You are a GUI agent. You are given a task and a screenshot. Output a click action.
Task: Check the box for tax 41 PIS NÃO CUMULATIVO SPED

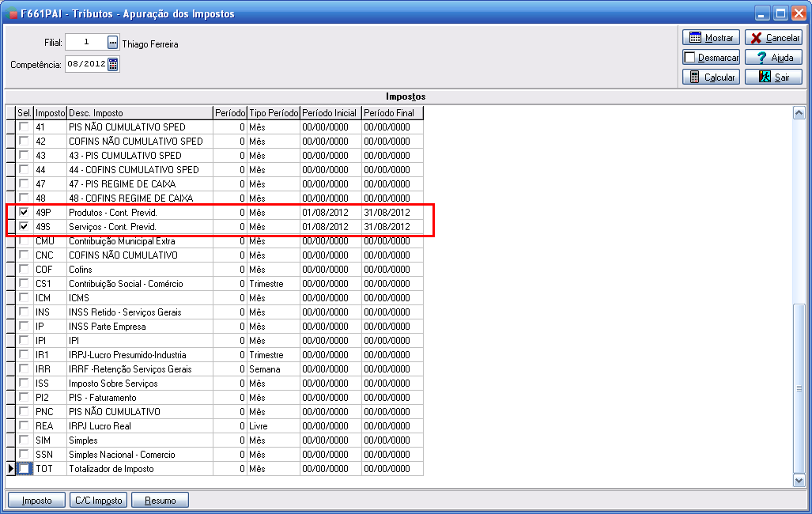pos(24,127)
